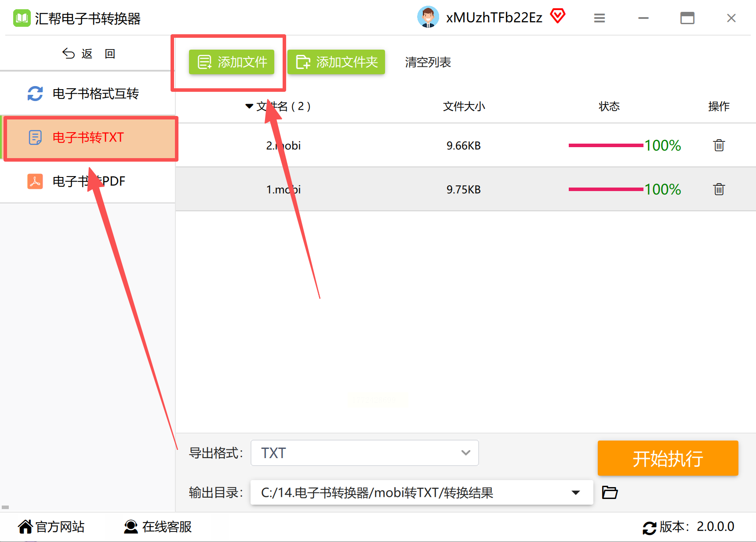Switch to 电子书转PDF tab
756x542 pixels.
point(88,181)
